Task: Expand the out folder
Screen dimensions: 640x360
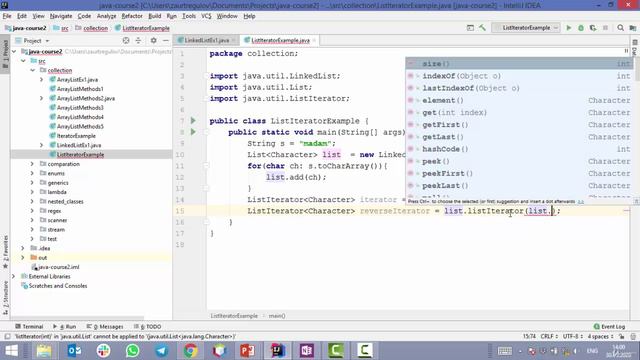Action: 23,258
